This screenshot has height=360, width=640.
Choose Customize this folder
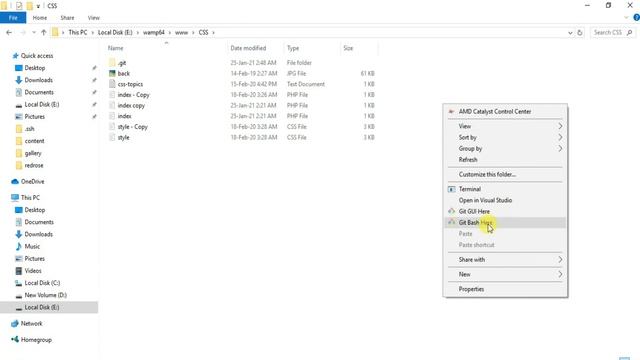click(487, 174)
